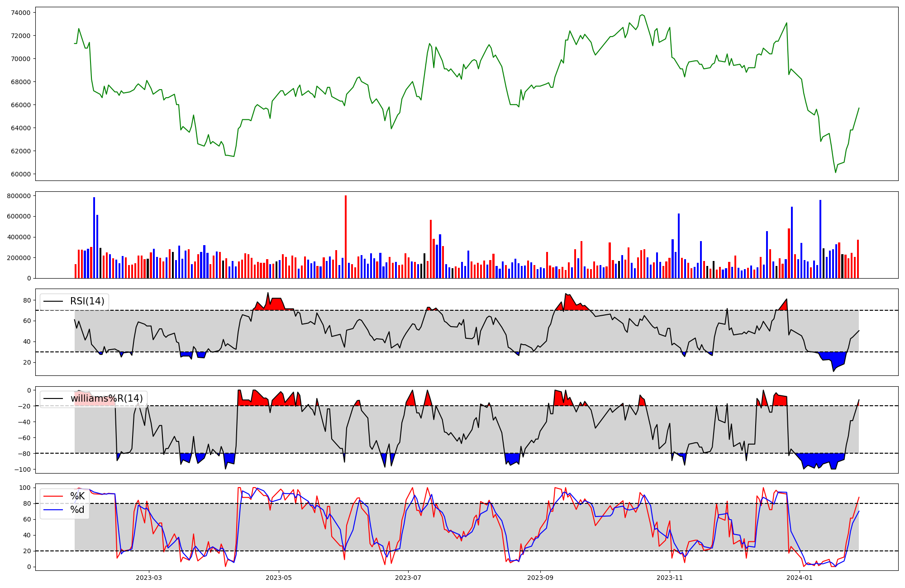This screenshot has width=905, height=588.
Task: Click the 2023-03 x-axis date label
Action: [149, 578]
